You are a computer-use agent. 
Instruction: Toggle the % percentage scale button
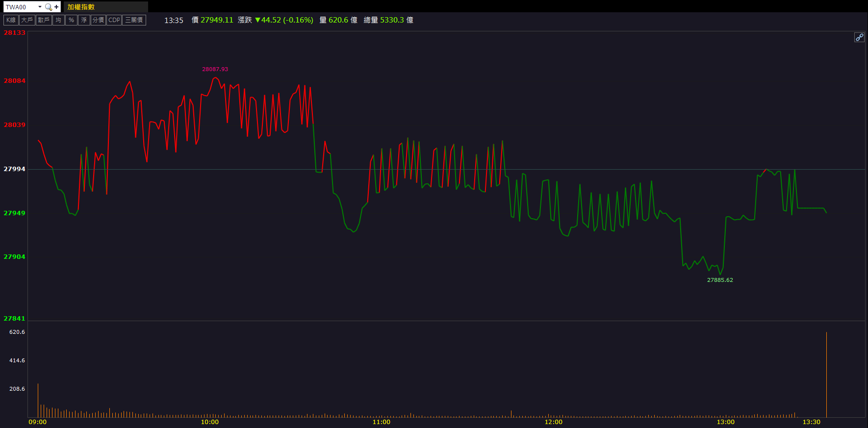pos(71,20)
